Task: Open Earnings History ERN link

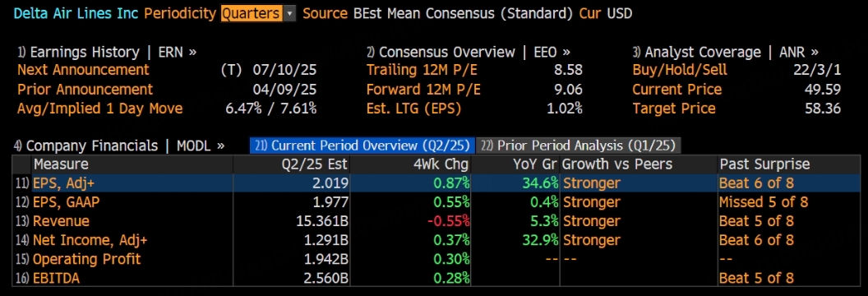Action: tap(107, 53)
